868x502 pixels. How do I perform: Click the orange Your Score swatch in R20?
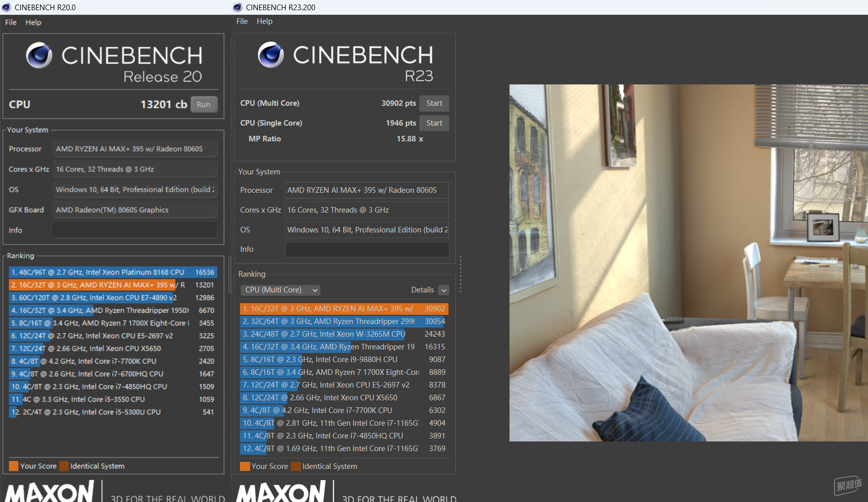pos(14,466)
